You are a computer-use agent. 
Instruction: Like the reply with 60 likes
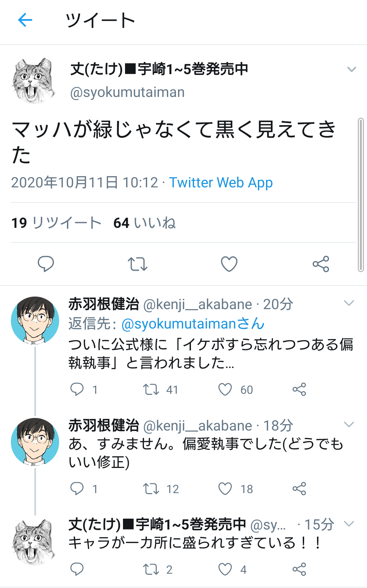[x=225, y=389]
